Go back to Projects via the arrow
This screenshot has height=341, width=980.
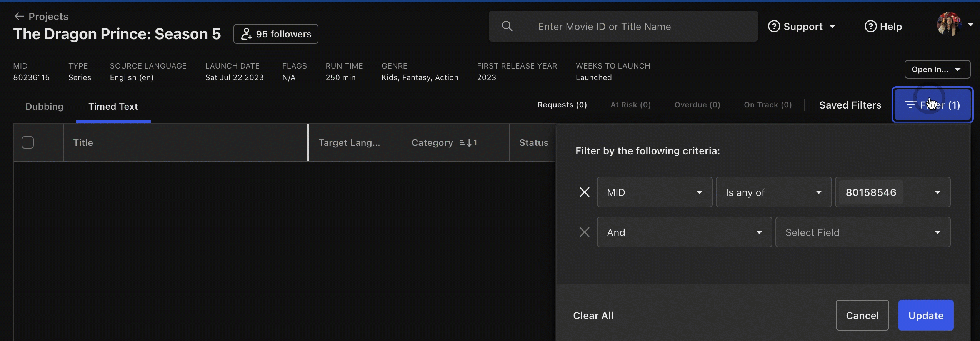tap(19, 16)
